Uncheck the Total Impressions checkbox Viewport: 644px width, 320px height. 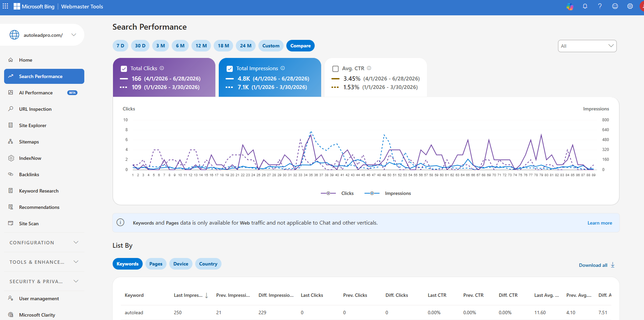[230, 69]
